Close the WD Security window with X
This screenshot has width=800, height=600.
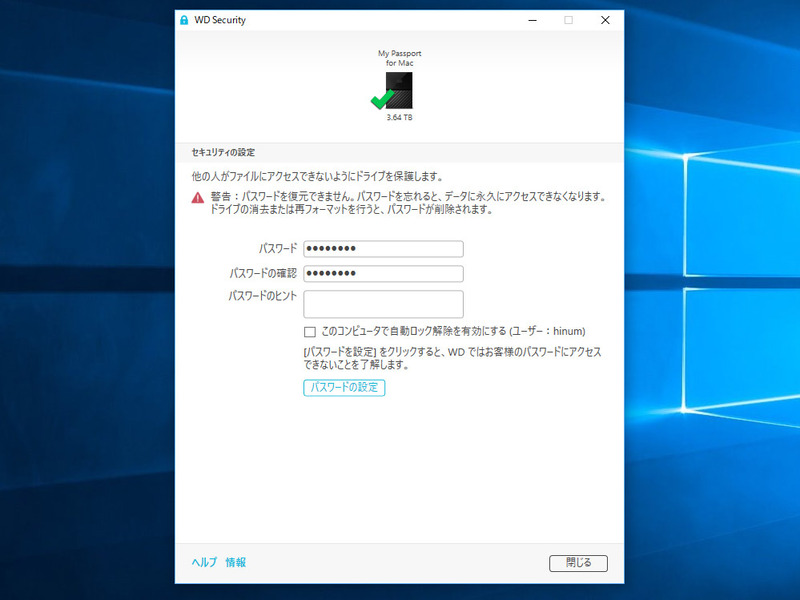605,20
